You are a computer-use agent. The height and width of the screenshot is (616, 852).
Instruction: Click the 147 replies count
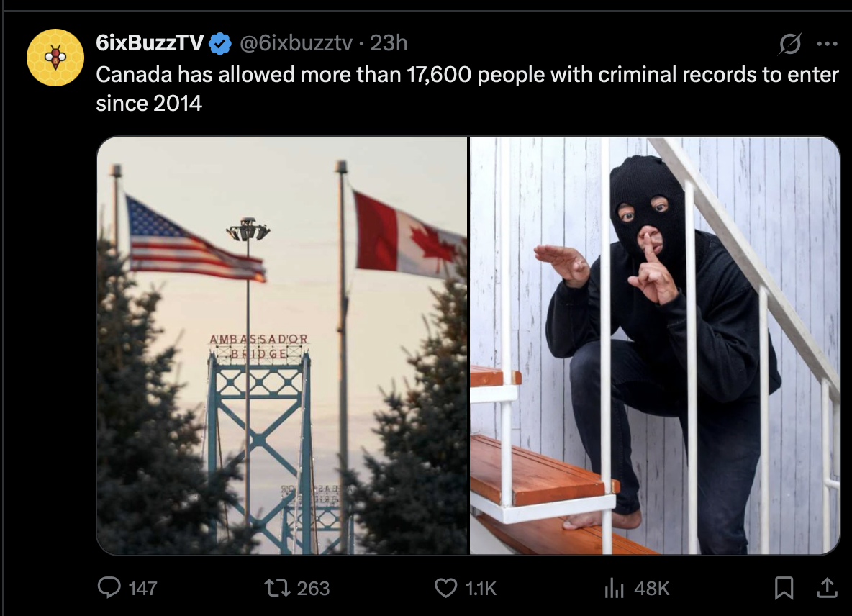click(143, 589)
